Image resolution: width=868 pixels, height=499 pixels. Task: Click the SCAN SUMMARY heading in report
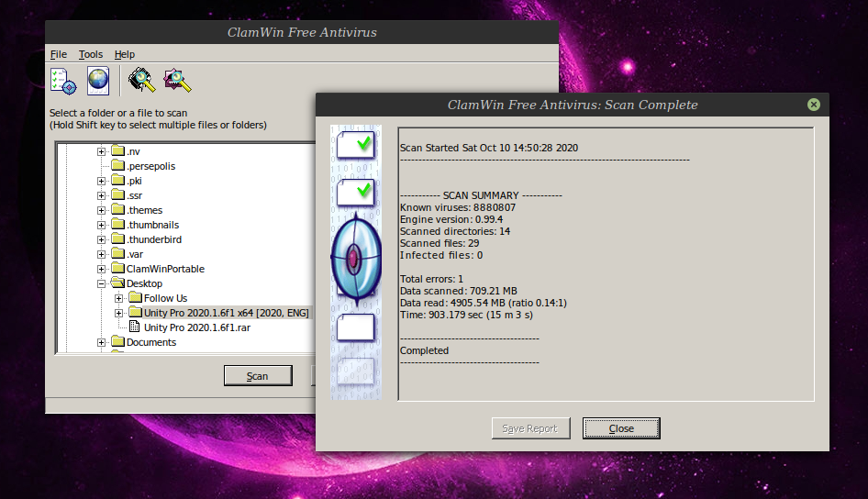(x=481, y=195)
